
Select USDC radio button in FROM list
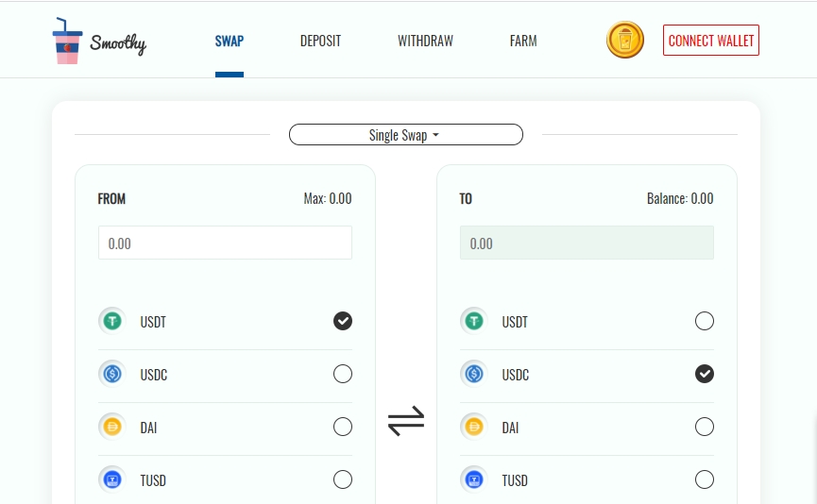[342, 374]
